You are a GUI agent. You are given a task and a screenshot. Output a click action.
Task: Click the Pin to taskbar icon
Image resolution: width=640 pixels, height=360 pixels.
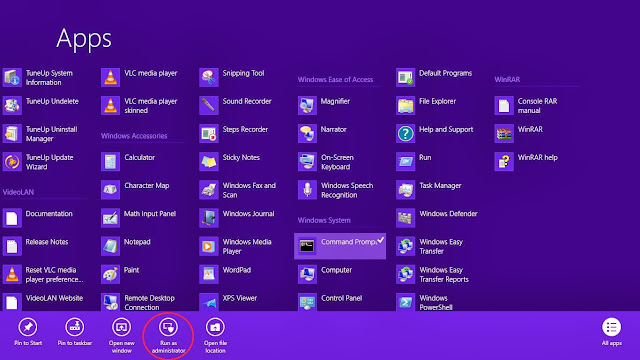click(x=75, y=327)
